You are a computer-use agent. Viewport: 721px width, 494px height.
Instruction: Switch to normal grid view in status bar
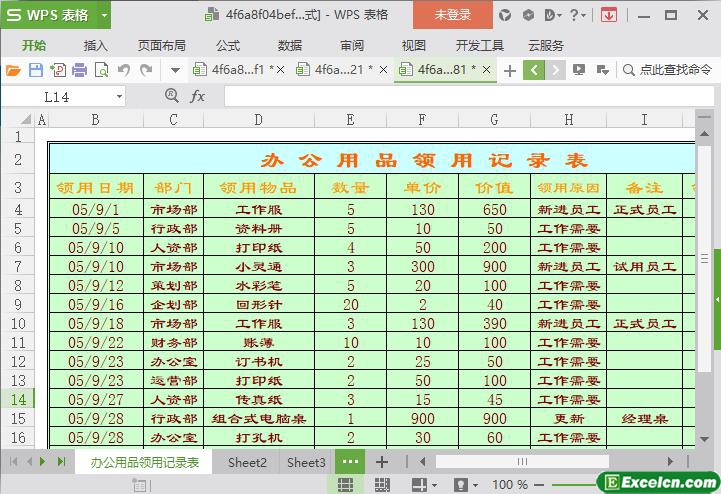pos(345,484)
